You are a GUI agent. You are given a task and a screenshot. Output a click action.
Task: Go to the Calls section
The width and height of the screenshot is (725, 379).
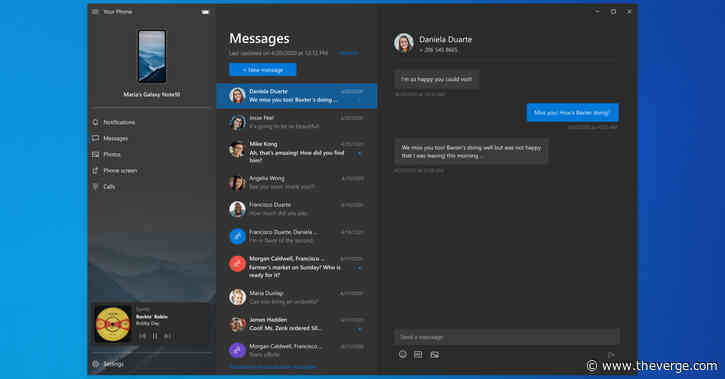tap(152, 187)
